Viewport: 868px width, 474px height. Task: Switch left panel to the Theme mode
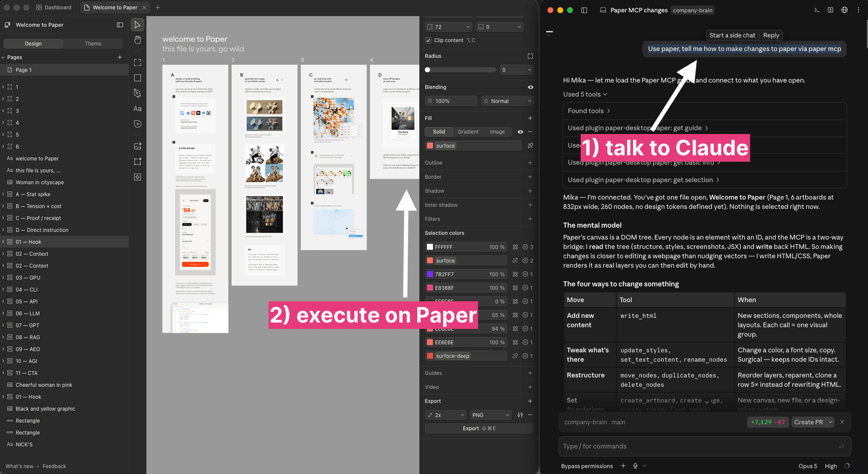pos(93,43)
